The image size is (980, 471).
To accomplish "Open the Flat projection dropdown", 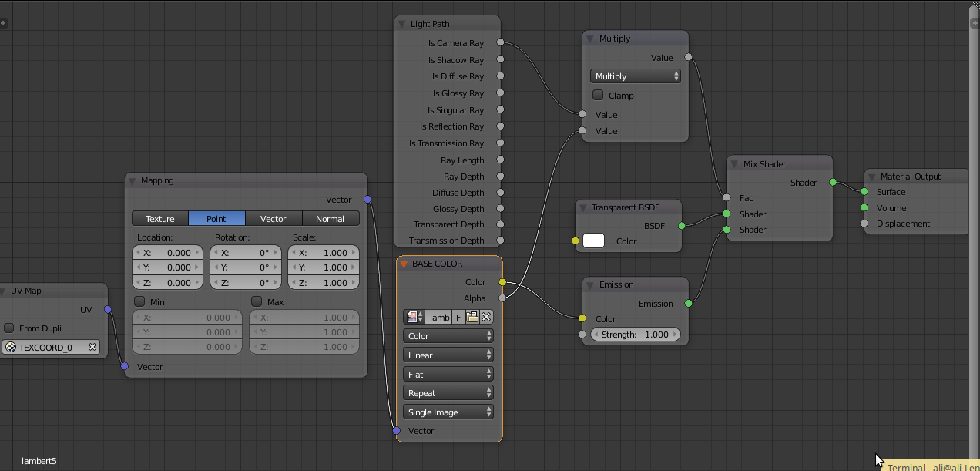I will coord(448,374).
